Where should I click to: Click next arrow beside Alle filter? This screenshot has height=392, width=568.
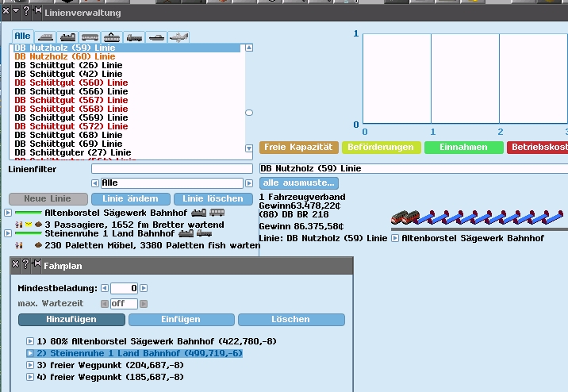(x=249, y=183)
